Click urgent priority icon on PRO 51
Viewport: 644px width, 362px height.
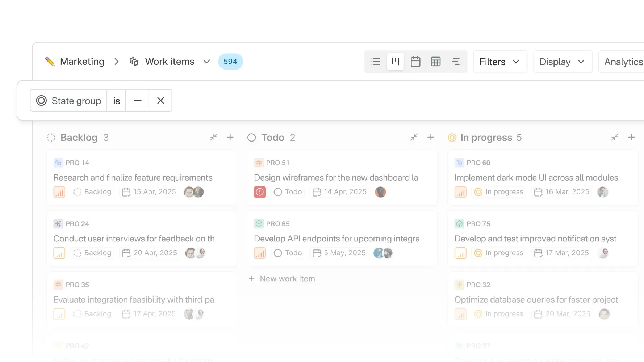coord(260,192)
